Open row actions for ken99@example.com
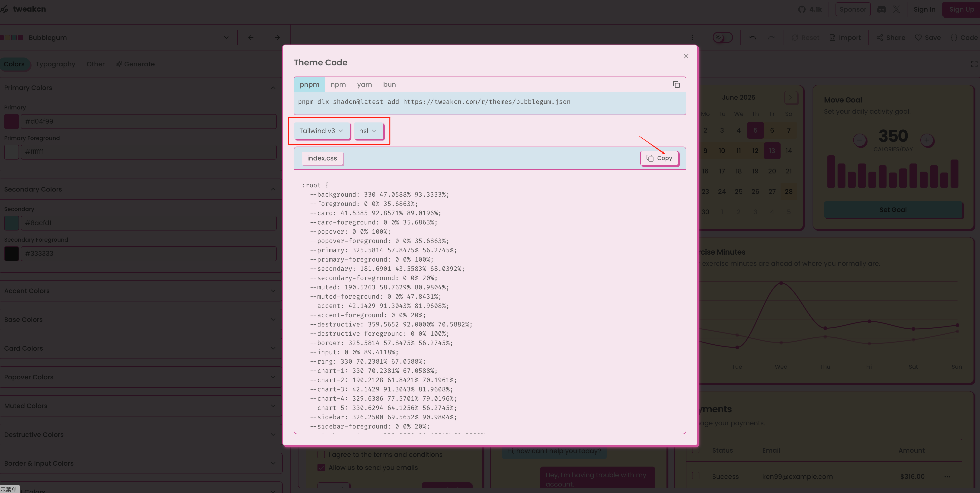This screenshot has width=980, height=493. [x=947, y=477]
